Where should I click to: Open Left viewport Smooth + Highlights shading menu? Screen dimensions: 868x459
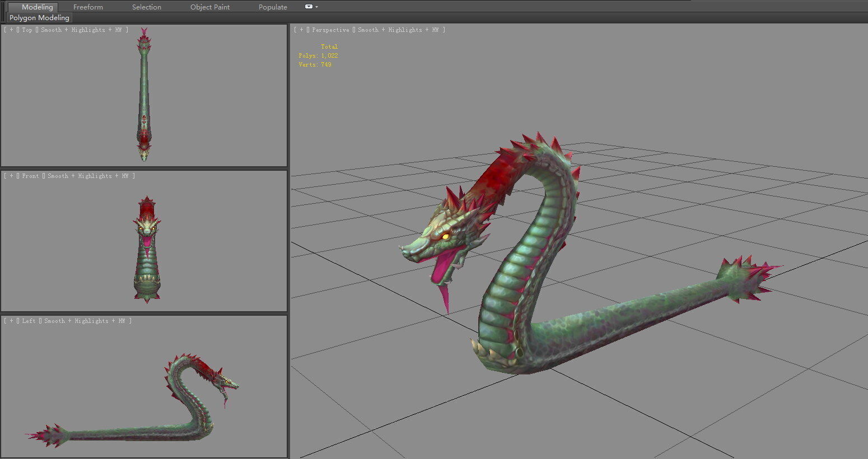tap(85, 321)
